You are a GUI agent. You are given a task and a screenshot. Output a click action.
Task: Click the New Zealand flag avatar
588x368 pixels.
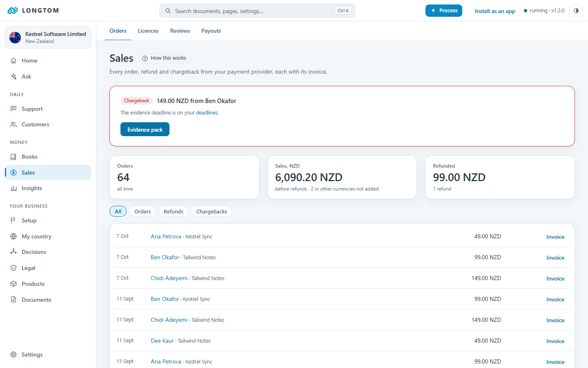click(x=15, y=38)
